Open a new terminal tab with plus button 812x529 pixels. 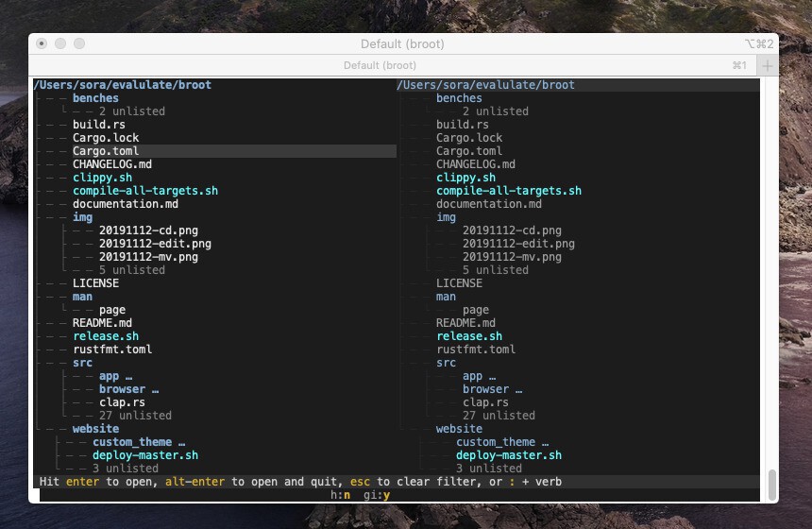[768, 66]
